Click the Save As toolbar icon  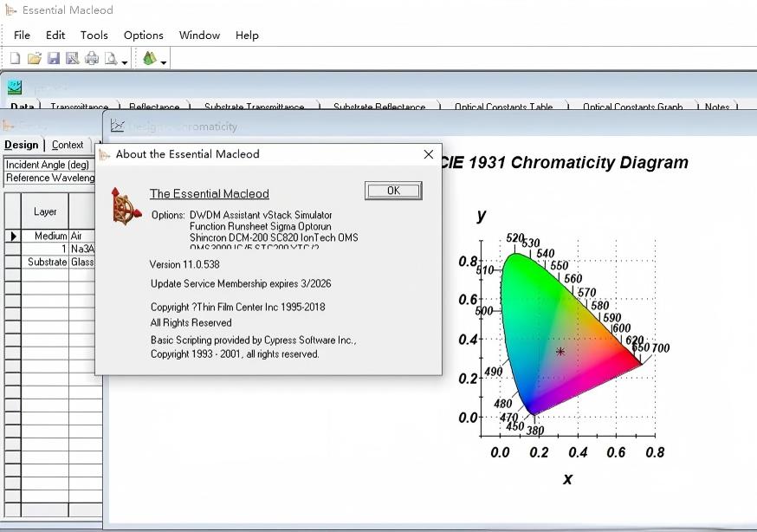pos(74,57)
